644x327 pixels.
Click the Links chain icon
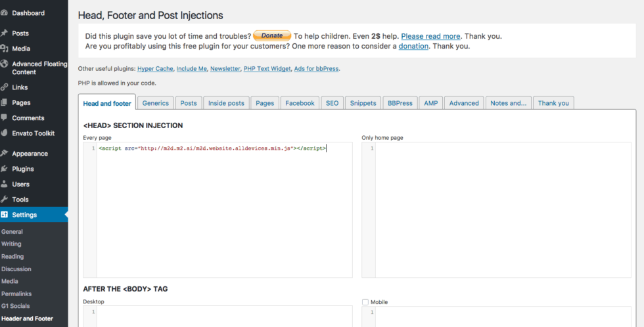click(4, 87)
